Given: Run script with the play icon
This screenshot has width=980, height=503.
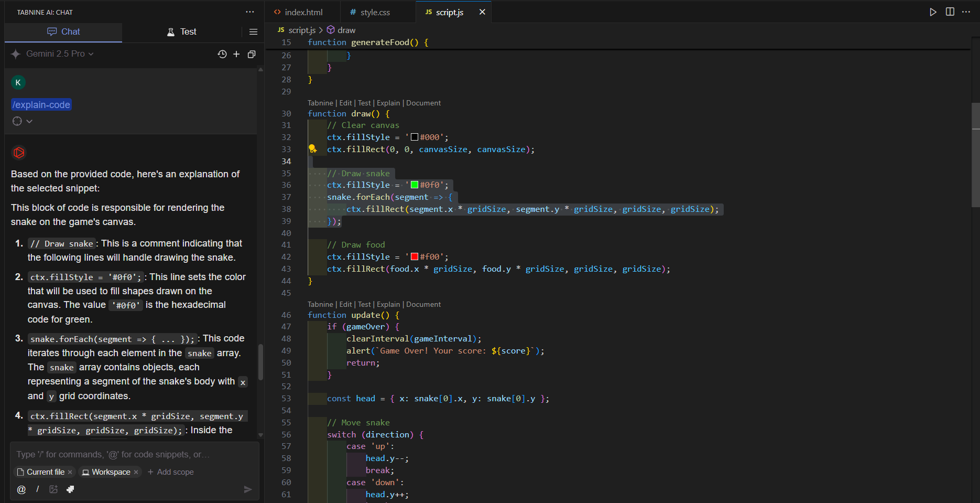Looking at the screenshot, I should click(933, 12).
